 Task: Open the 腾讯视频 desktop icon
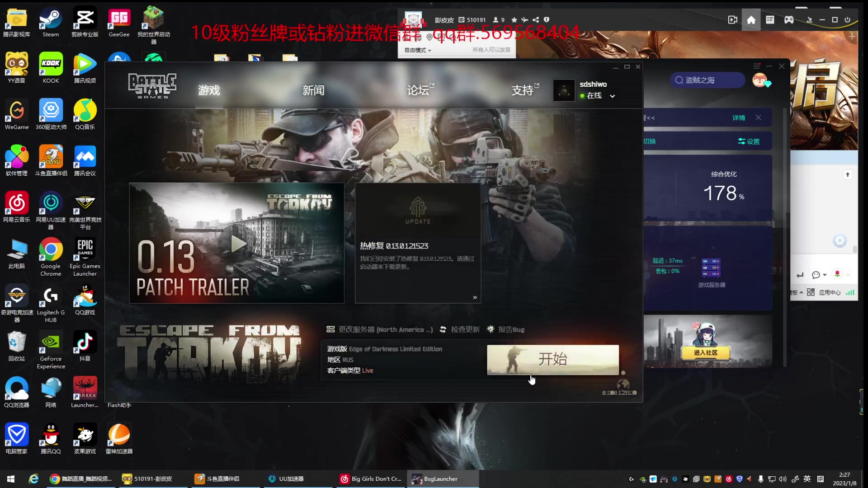pos(85,68)
